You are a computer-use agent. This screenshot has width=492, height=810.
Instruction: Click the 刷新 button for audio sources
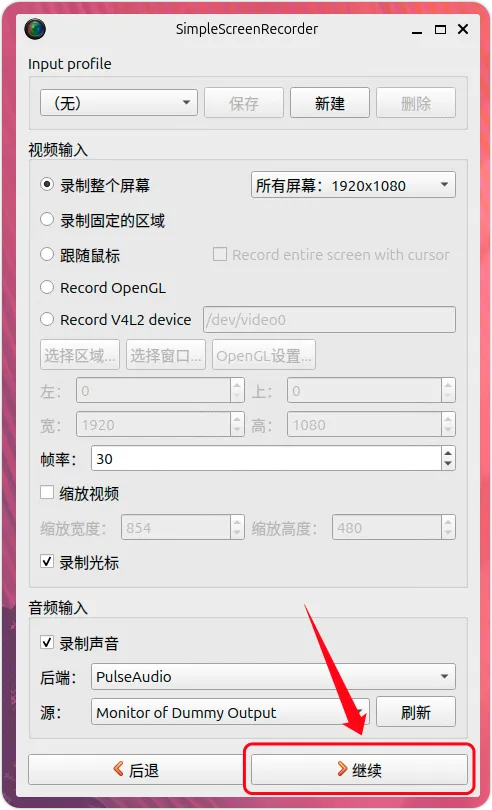click(x=416, y=712)
